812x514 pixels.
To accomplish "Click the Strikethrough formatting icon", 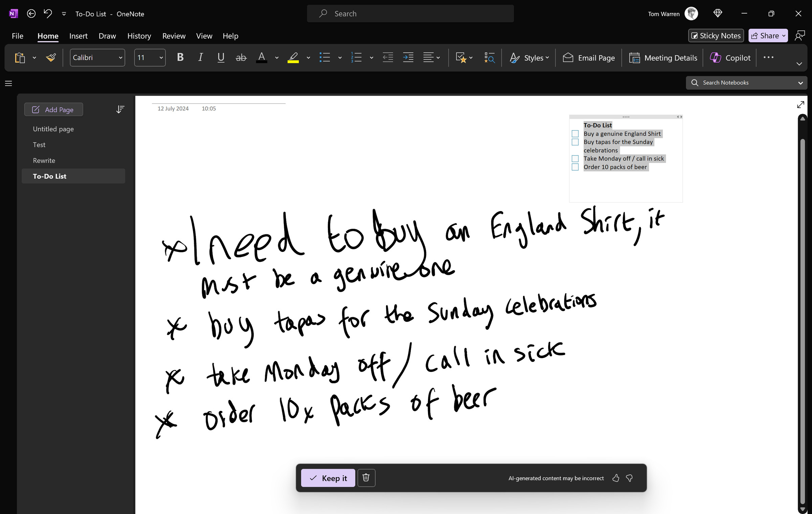I will [240, 57].
